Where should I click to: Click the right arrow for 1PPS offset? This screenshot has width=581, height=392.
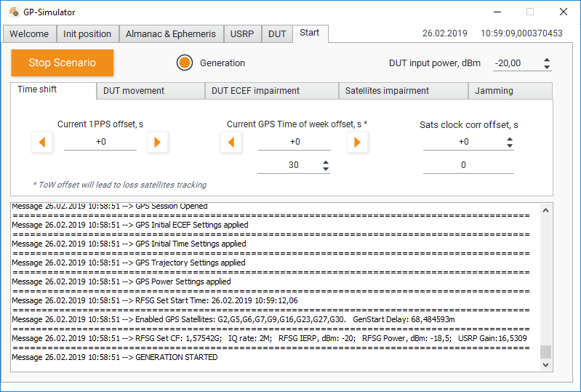point(157,143)
